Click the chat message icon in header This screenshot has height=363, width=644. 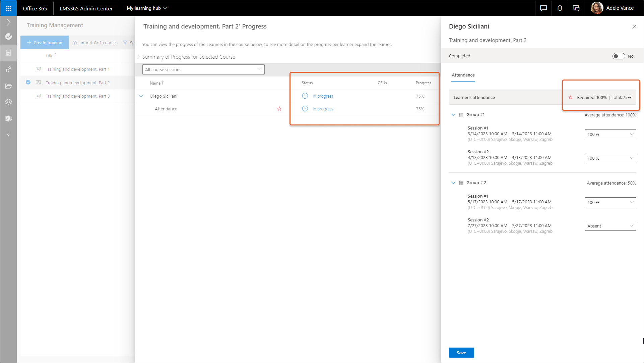pyautogui.click(x=543, y=8)
